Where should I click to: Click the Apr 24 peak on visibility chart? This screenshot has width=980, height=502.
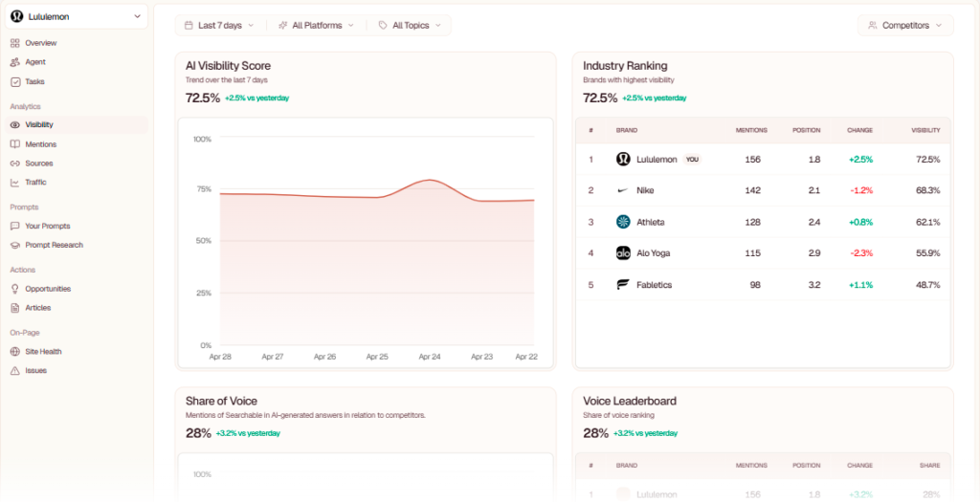click(430, 180)
